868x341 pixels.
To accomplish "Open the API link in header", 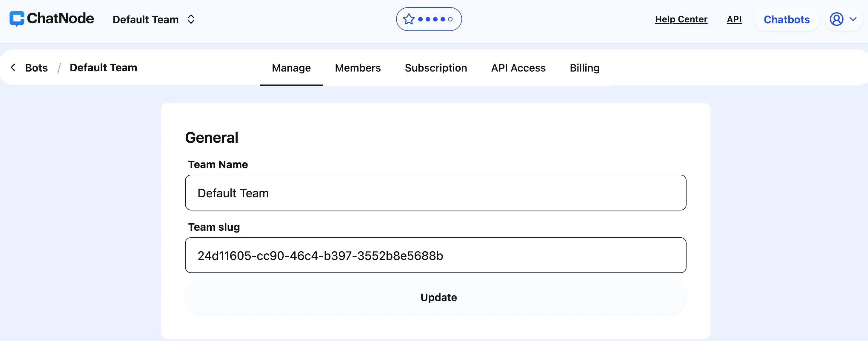I will [x=734, y=19].
